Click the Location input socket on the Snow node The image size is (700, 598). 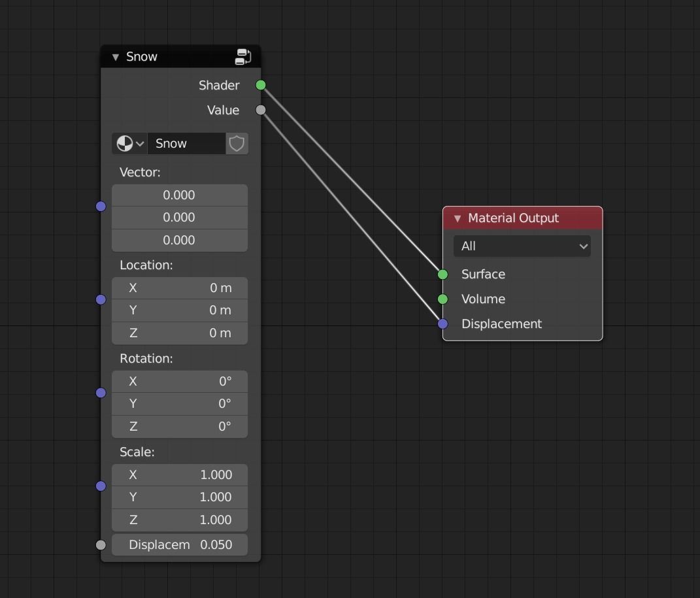[x=101, y=299]
